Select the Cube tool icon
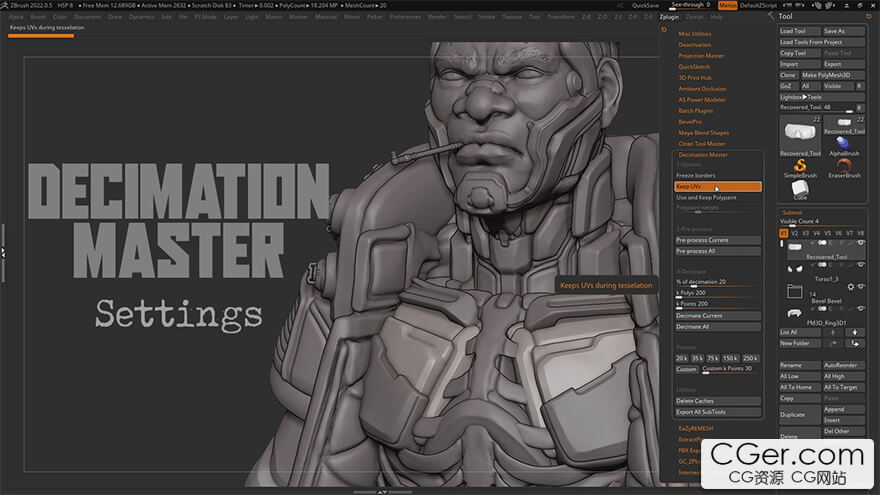880x495 pixels. (800, 188)
